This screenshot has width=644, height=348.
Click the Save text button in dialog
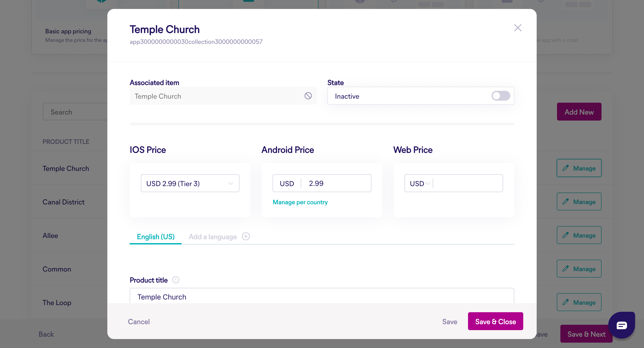[x=449, y=322]
